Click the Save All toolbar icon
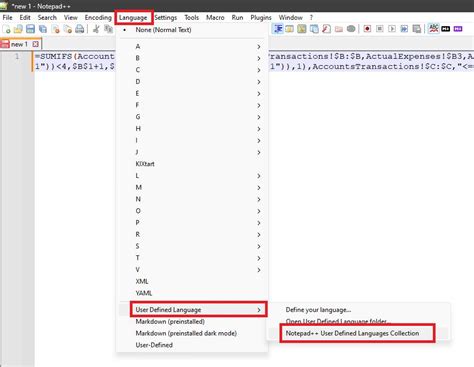Image resolution: width=474 pixels, height=367 pixels. 43,29
